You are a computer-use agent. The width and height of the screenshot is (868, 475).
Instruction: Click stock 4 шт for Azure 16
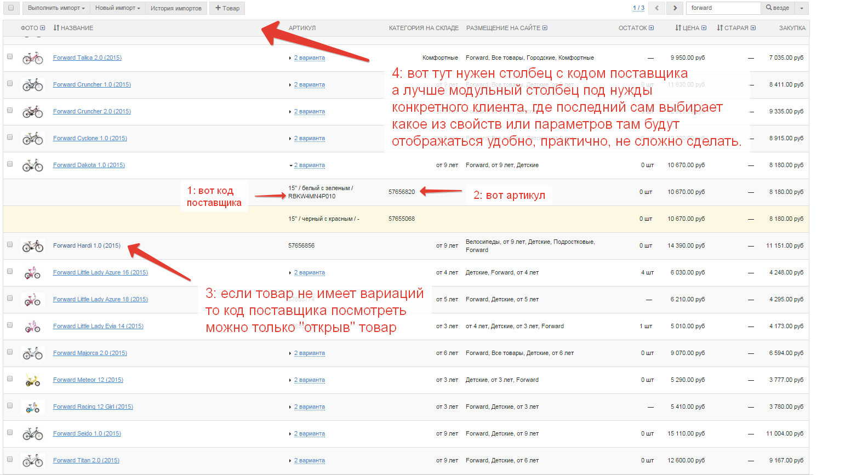pyautogui.click(x=647, y=273)
